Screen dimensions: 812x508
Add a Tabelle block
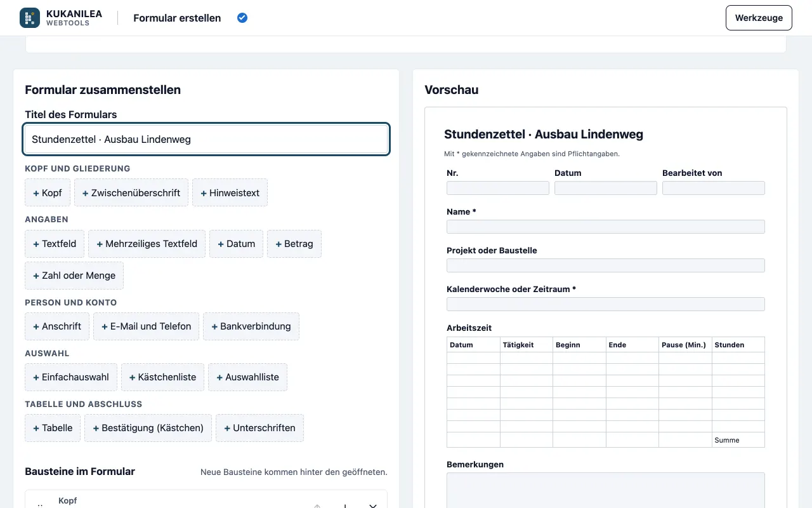tap(53, 428)
